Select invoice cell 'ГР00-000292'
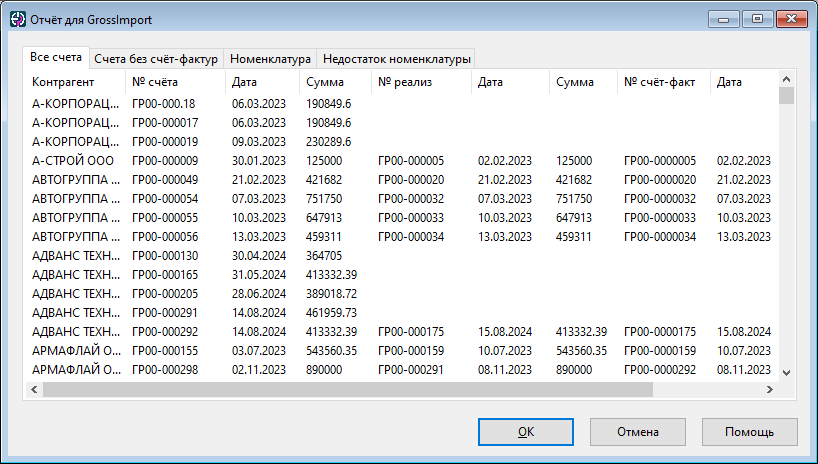818x464 pixels. click(x=165, y=332)
